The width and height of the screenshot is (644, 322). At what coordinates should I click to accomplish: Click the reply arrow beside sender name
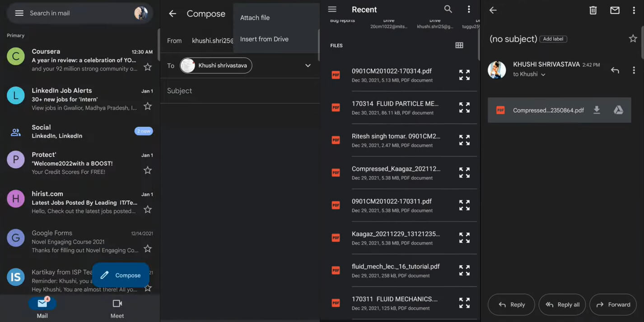point(615,70)
